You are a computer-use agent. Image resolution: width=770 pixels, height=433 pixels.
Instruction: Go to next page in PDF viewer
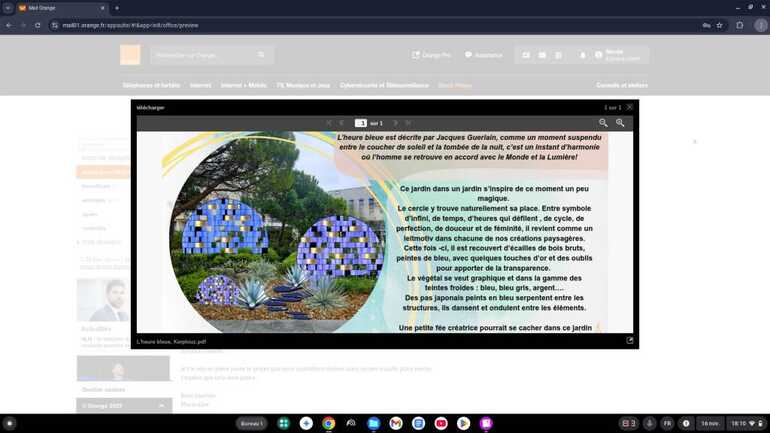click(392, 123)
